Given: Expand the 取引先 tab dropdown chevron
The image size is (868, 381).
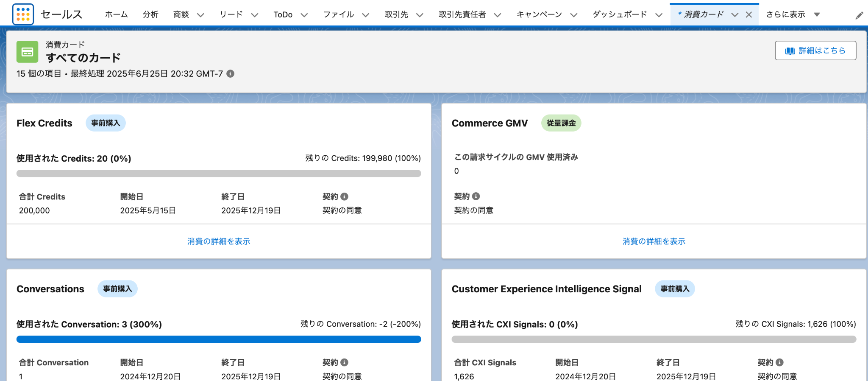Looking at the screenshot, I should pos(420,15).
